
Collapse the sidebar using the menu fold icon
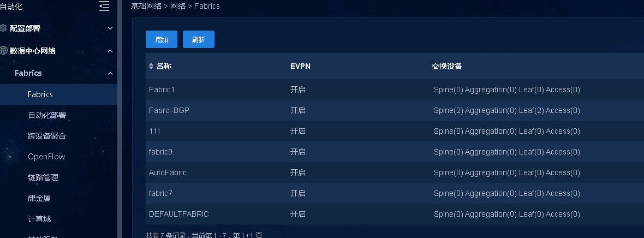(x=104, y=6)
